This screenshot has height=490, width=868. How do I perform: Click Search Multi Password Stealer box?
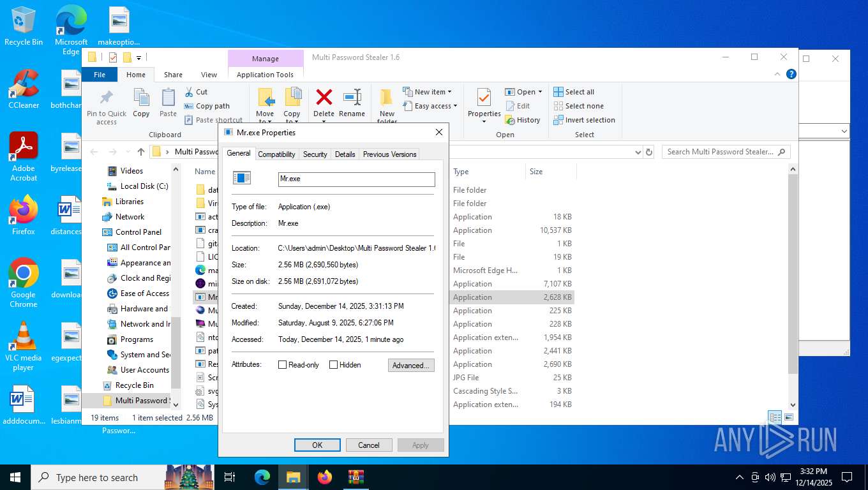click(x=726, y=152)
